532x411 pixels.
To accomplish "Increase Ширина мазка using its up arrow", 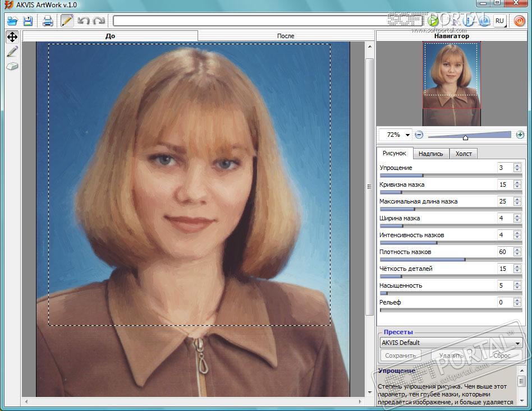I will click(x=517, y=216).
